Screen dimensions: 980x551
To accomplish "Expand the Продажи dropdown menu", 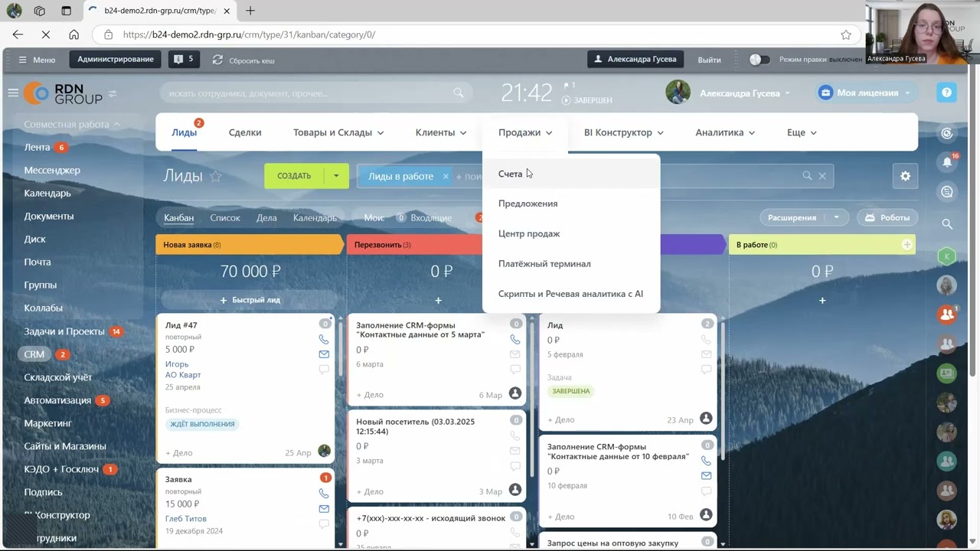I will 525,132.
